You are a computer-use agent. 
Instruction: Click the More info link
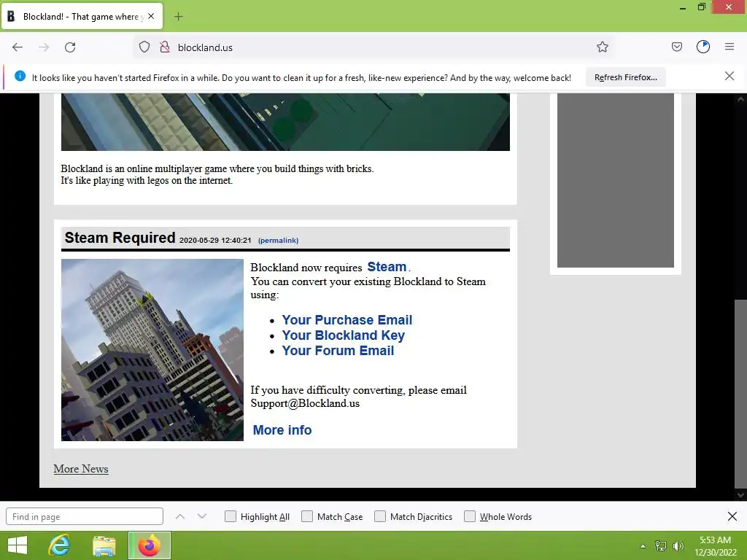click(282, 430)
